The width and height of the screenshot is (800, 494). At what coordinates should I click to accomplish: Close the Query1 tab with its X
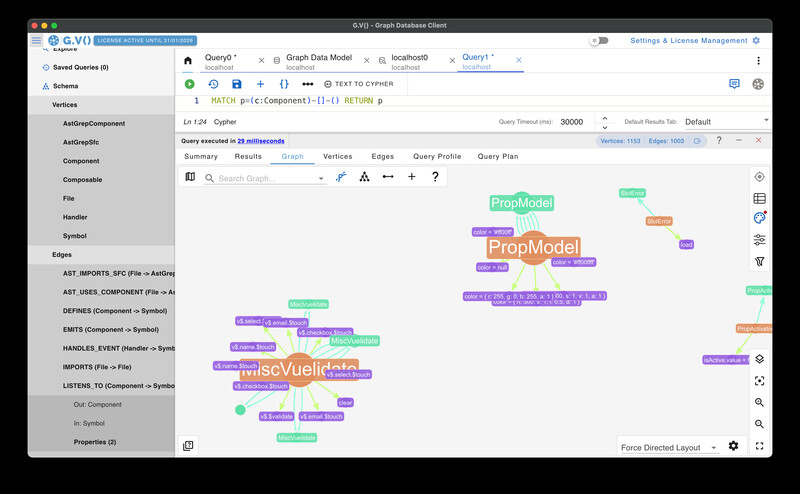point(518,60)
